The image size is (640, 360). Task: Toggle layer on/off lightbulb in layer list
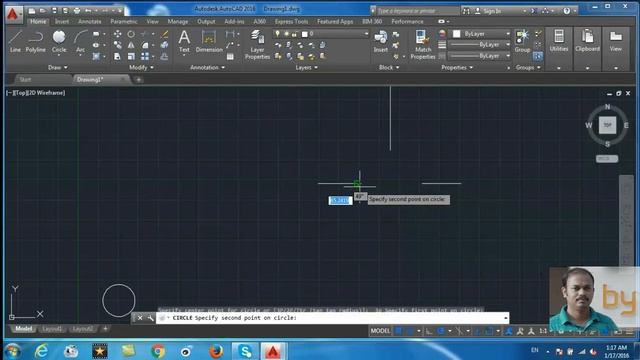(278, 34)
